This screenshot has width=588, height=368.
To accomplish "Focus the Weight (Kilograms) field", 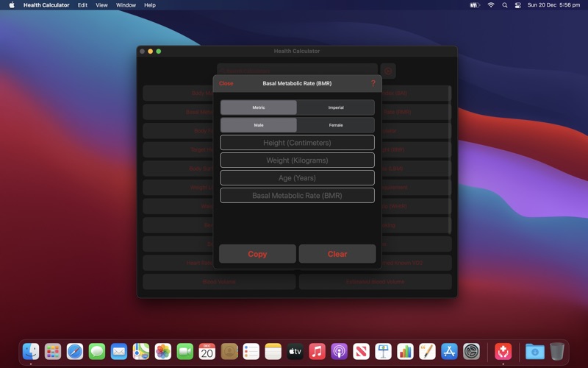I will pyautogui.click(x=298, y=160).
